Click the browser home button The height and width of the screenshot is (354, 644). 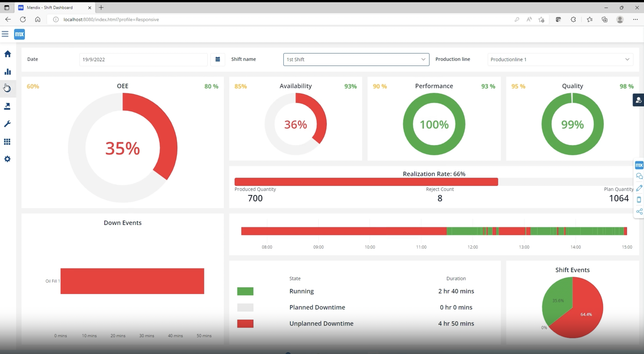(x=37, y=19)
